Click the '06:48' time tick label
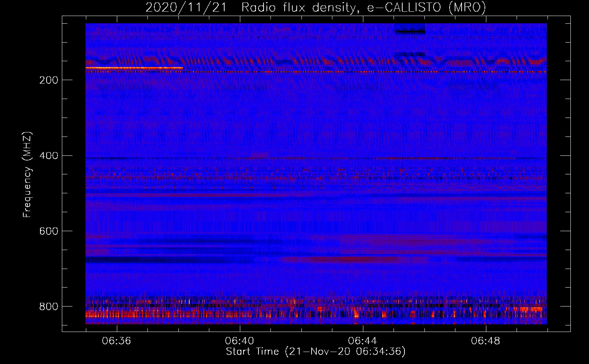The image size is (589, 364). (486, 341)
